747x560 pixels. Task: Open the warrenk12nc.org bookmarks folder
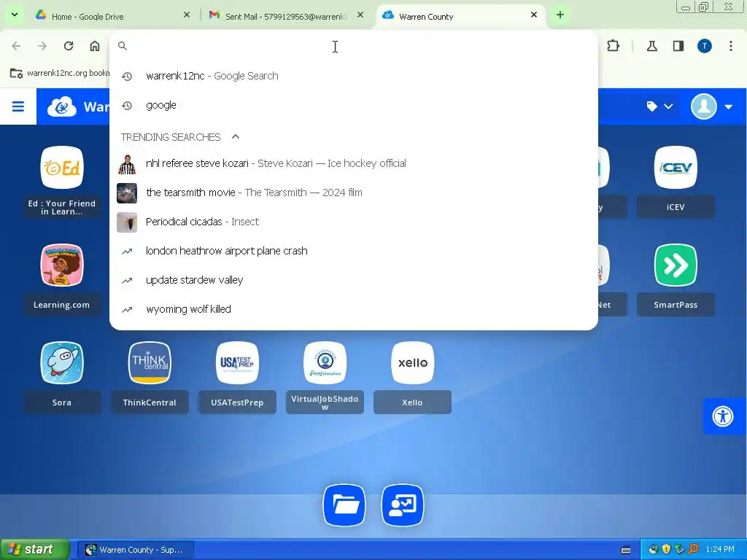60,73
